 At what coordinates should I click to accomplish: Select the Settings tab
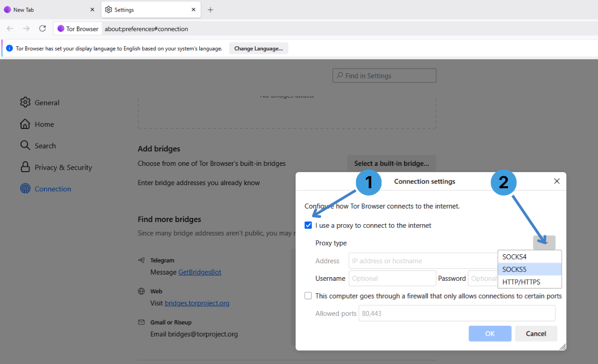pos(150,9)
